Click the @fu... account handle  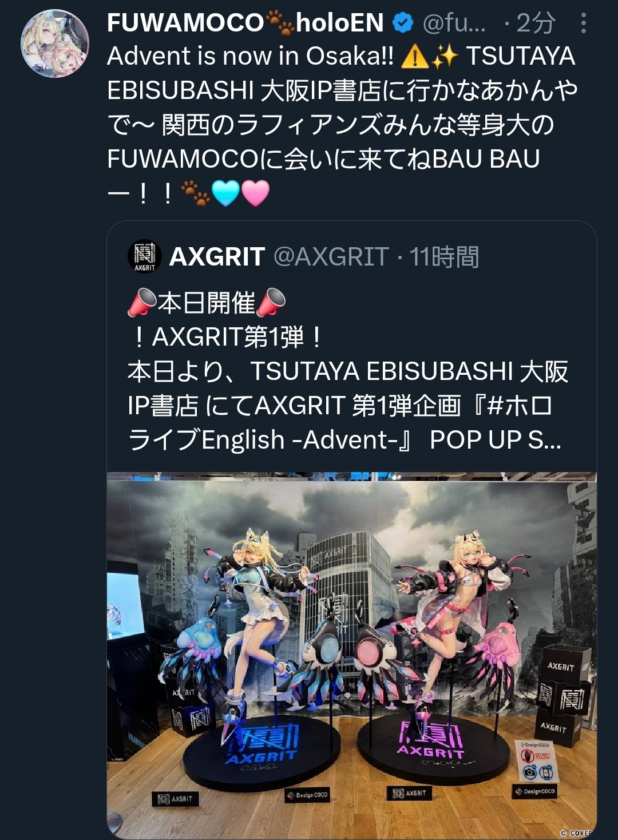pyautogui.click(x=454, y=23)
